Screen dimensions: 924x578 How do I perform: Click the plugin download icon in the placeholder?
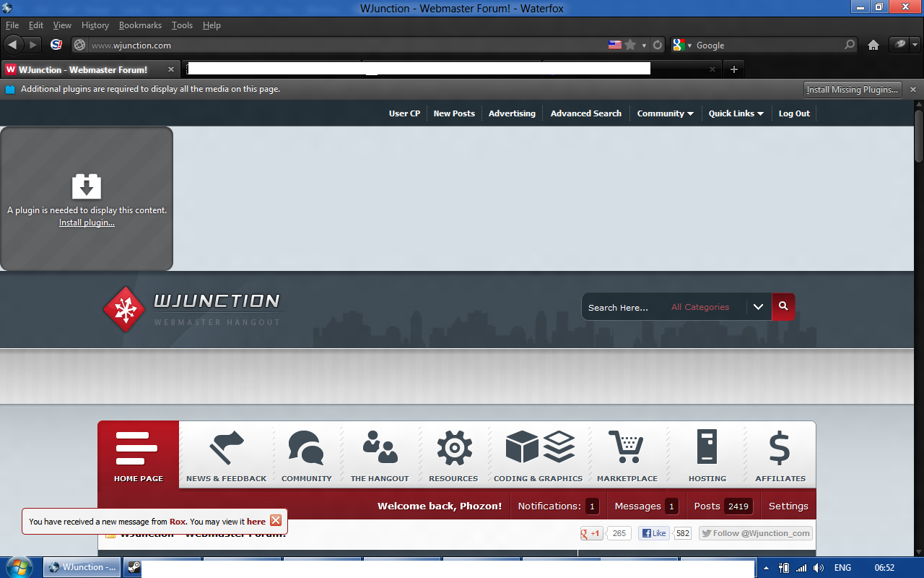coord(87,186)
